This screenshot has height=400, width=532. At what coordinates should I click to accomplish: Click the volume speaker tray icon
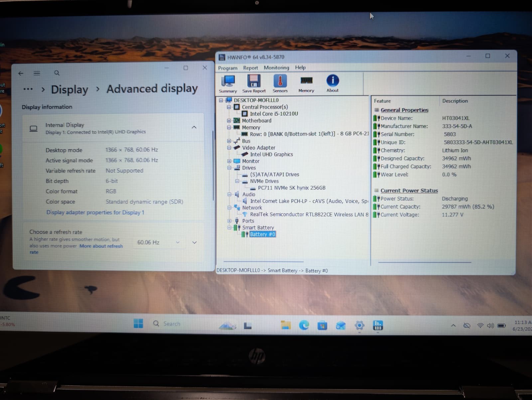coord(490,326)
